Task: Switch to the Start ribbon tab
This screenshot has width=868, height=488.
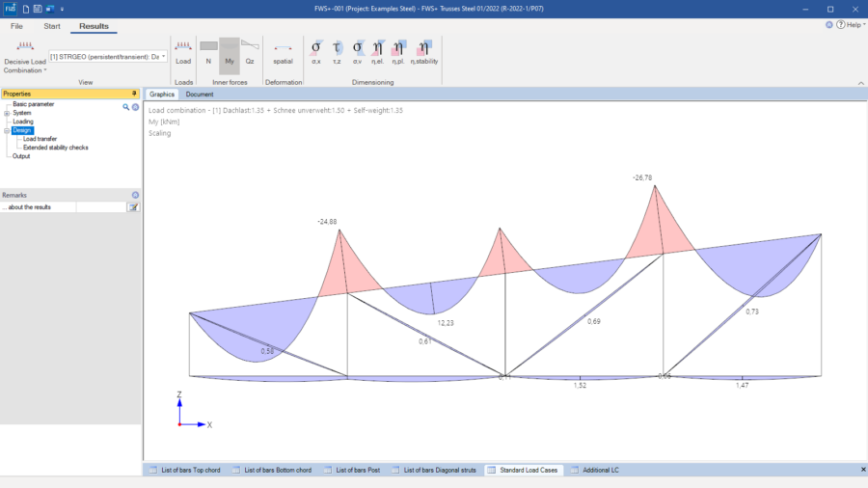Action: click(52, 26)
